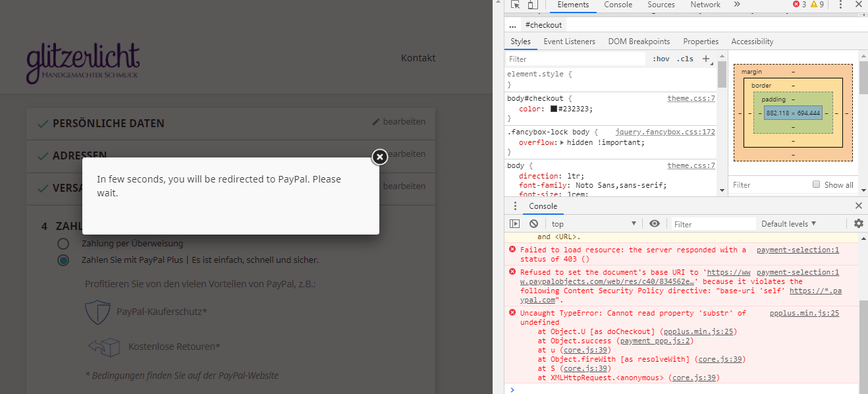
Task: Switch to DevTools Console tab
Action: point(618,5)
